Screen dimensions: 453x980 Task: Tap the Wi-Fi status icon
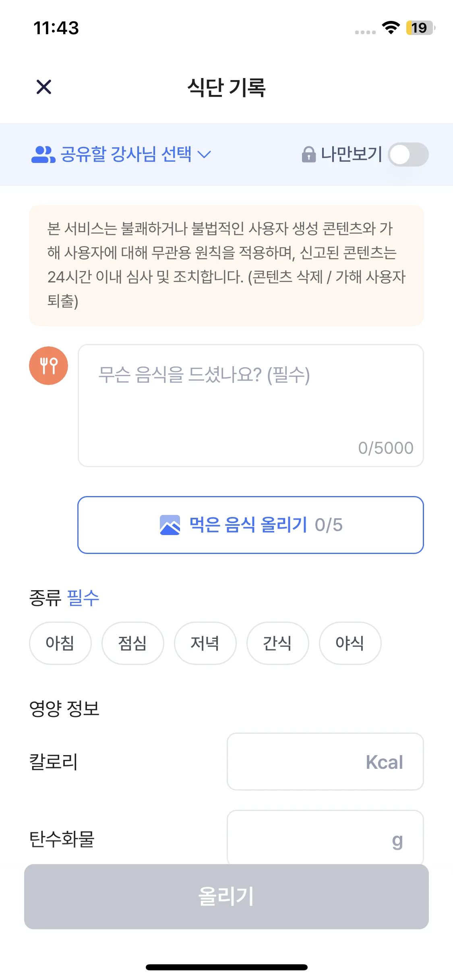391,28
